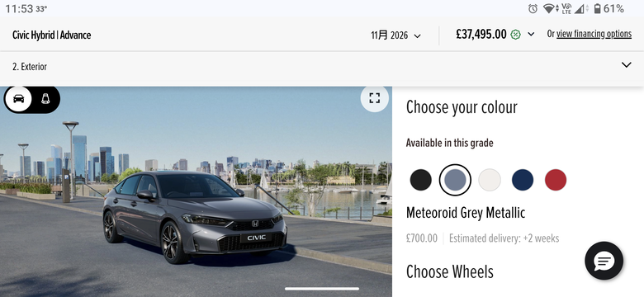Switch to interior seat view icon

click(45, 99)
